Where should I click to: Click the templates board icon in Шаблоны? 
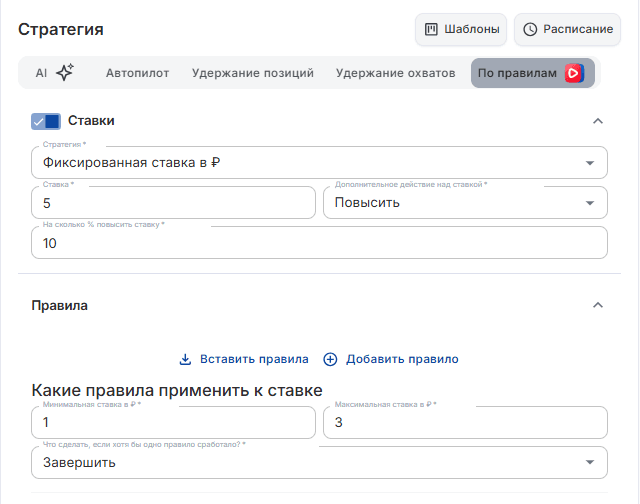point(431,29)
